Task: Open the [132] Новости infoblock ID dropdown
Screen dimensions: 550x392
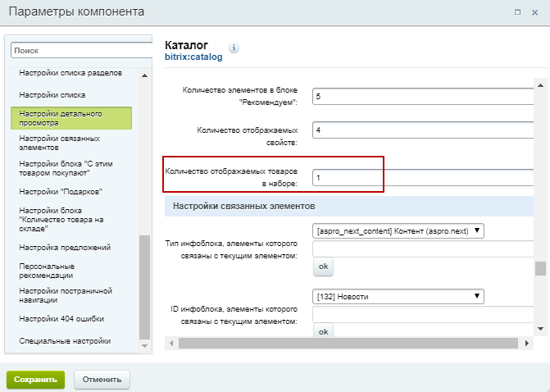Action: tap(398, 296)
